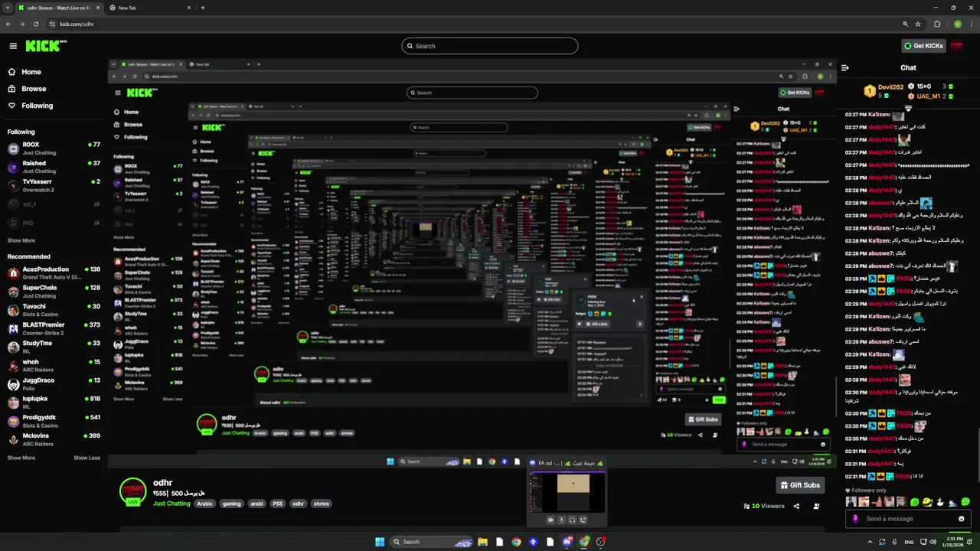Click the Arabic tag
This screenshot has height=551, width=980.
pos(204,504)
